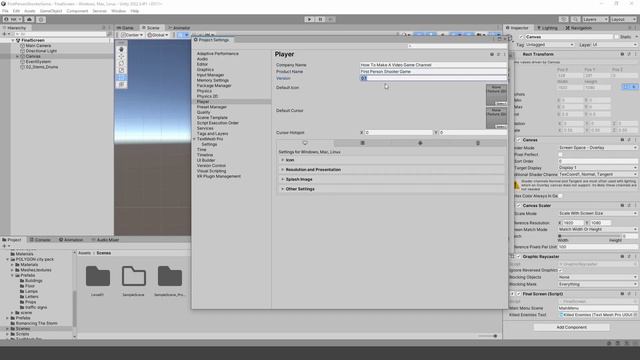640x360 pixels.
Task: Select the Rotate tool in scene
Action: click(x=121, y=63)
